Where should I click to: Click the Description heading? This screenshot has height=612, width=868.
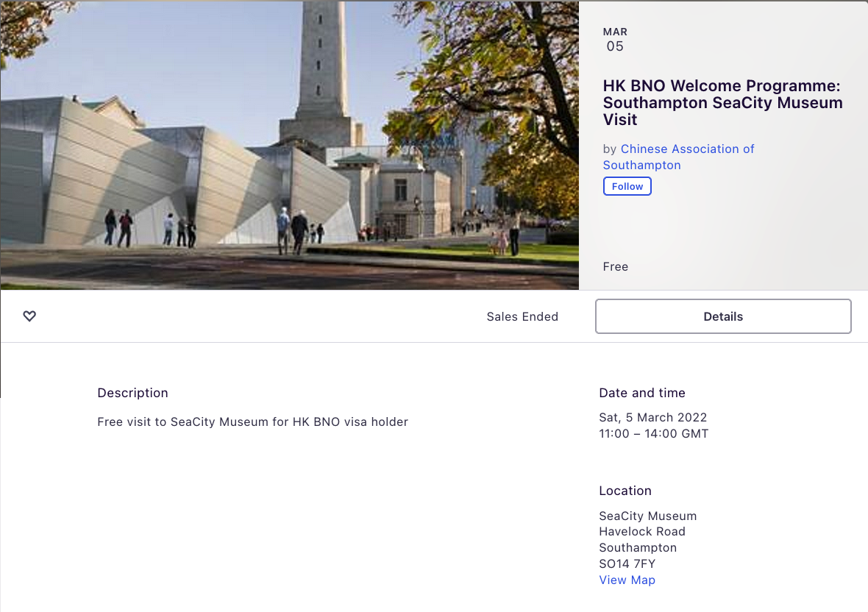pyautogui.click(x=133, y=393)
